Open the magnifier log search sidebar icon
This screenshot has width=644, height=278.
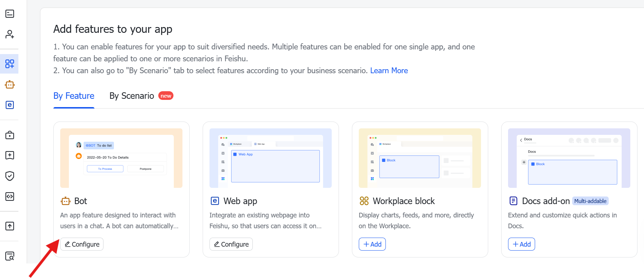(10, 256)
